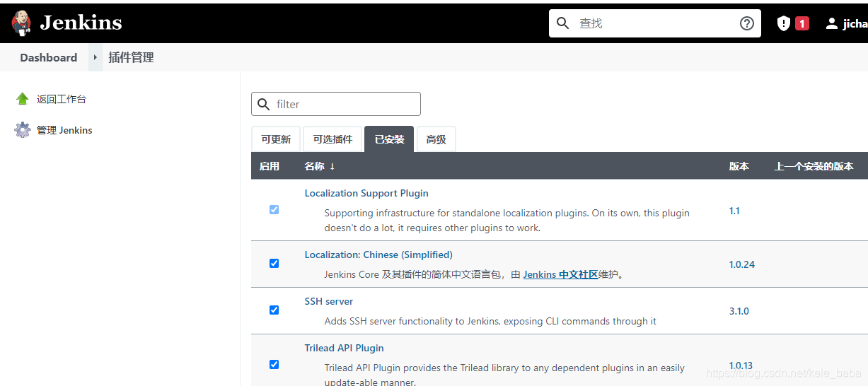Image resolution: width=868 pixels, height=386 pixels.
Task: Click the plugin filter input field
Action: (x=336, y=104)
